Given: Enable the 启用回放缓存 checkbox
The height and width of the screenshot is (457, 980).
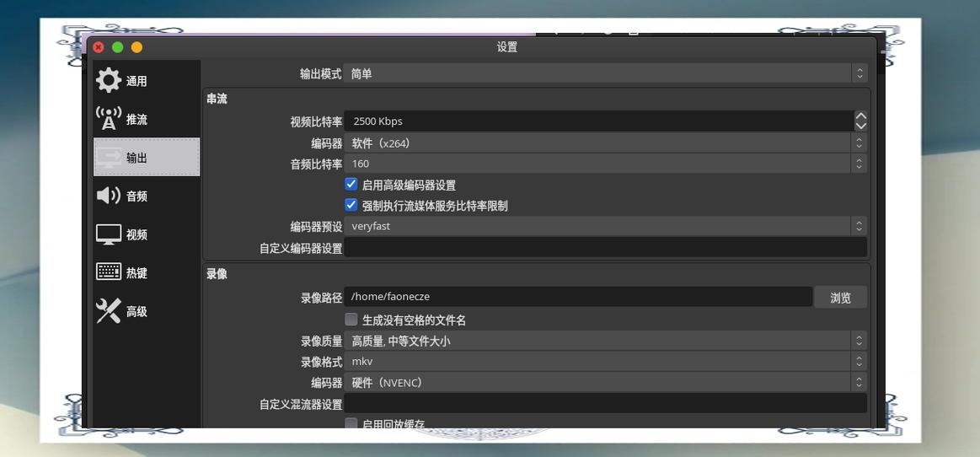Looking at the screenshot, I should pyautogui.click(x=351, y=423).
